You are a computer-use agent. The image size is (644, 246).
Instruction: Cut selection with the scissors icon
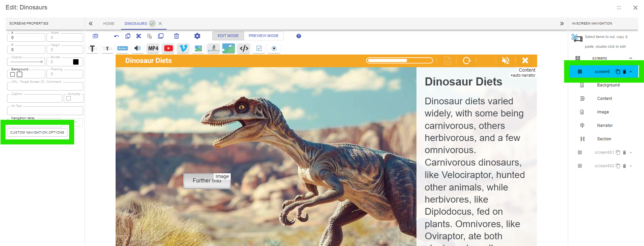click(139, 36)
